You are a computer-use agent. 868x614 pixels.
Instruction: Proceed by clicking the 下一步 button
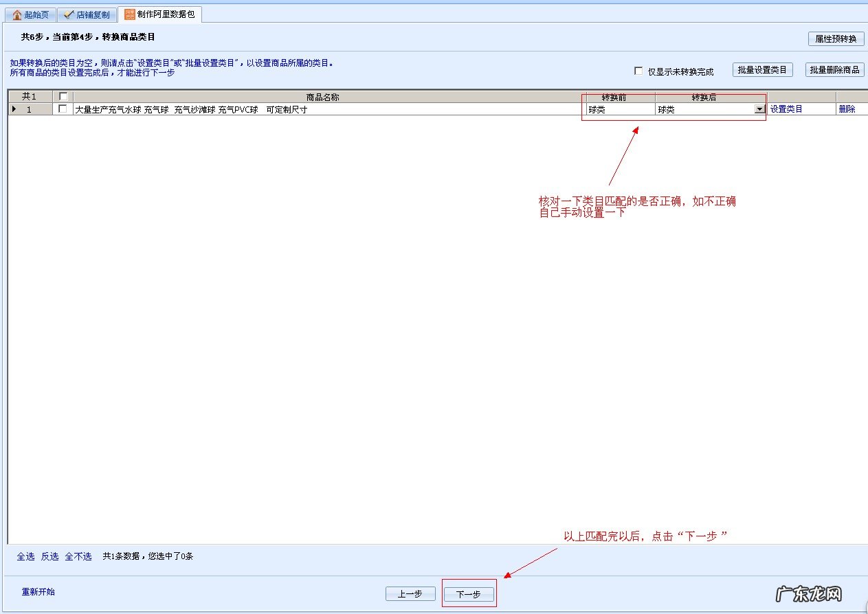coord(469,594)
